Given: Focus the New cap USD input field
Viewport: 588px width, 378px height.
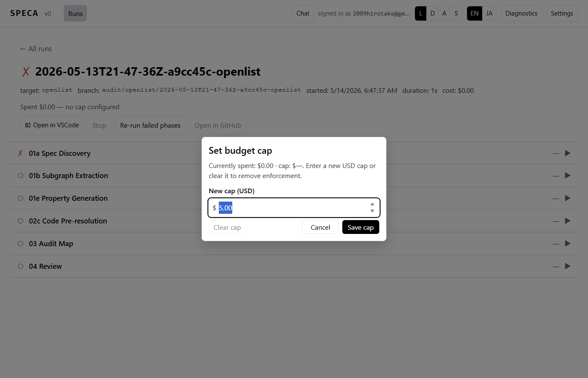Looking at the screenshot, I should click(294, 207).
